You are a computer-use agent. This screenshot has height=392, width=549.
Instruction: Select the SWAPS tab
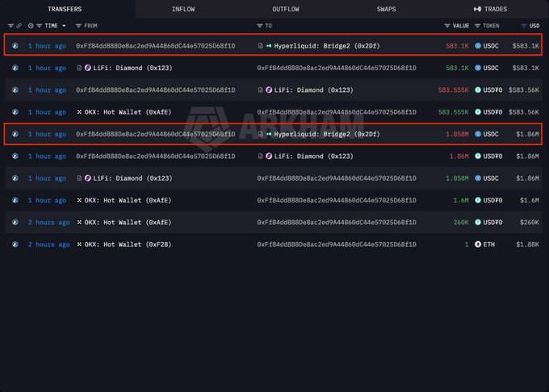(x=386, y=9)
